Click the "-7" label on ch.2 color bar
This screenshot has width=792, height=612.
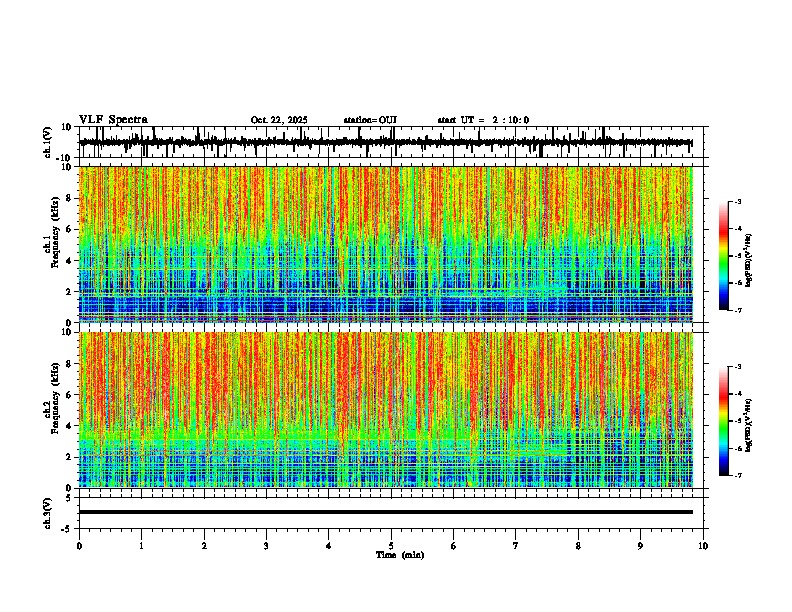(737, 475)
